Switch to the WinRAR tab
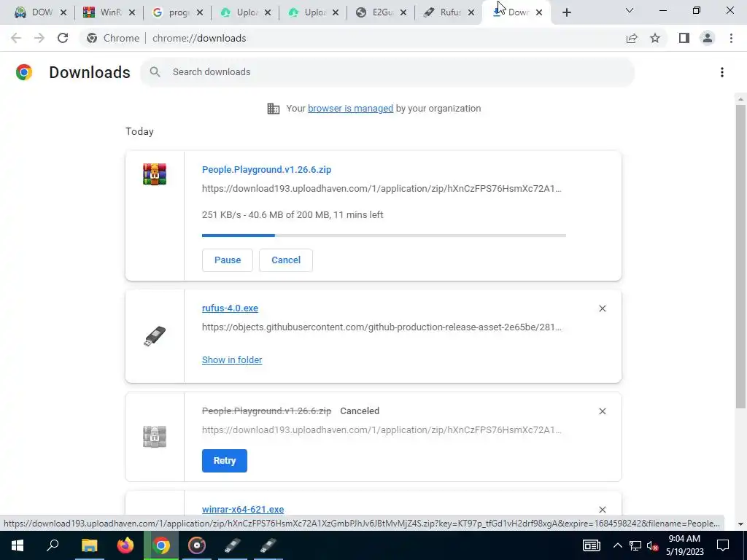 tap(109, 12)
